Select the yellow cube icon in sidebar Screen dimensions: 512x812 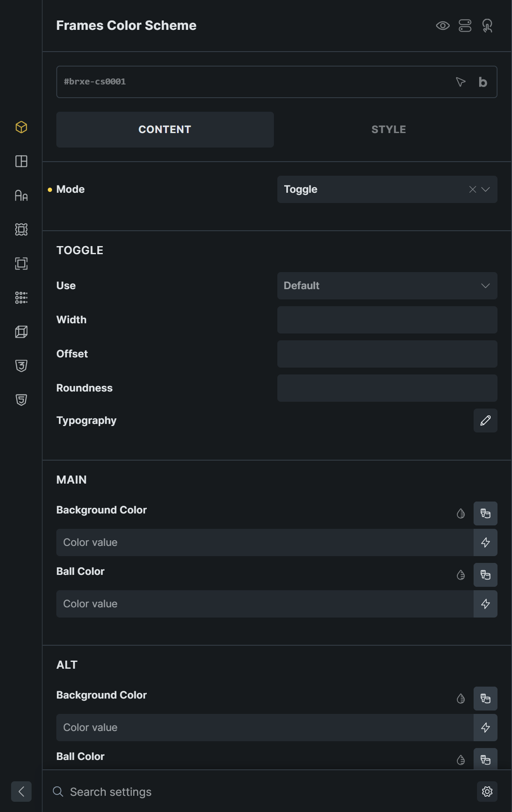(x=21, y=127)
